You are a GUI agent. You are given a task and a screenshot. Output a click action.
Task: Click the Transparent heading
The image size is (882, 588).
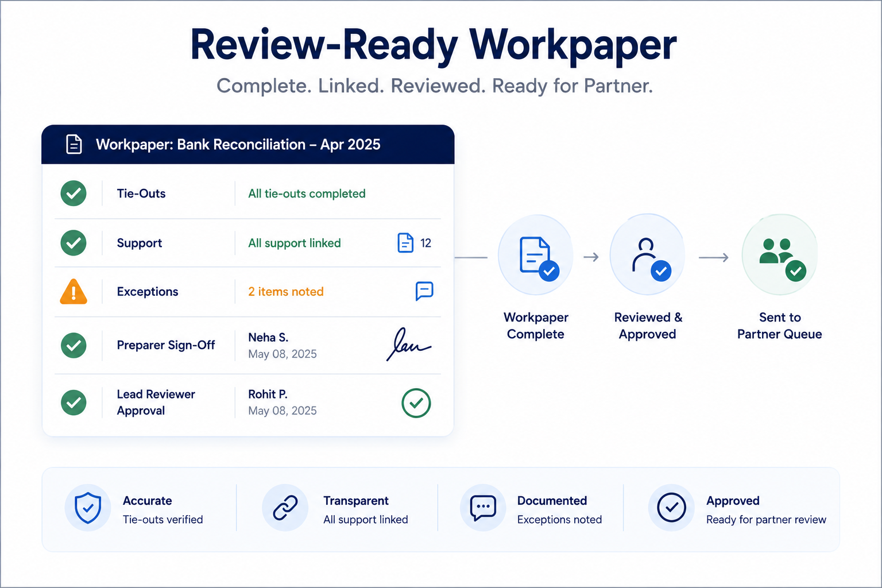356,501
